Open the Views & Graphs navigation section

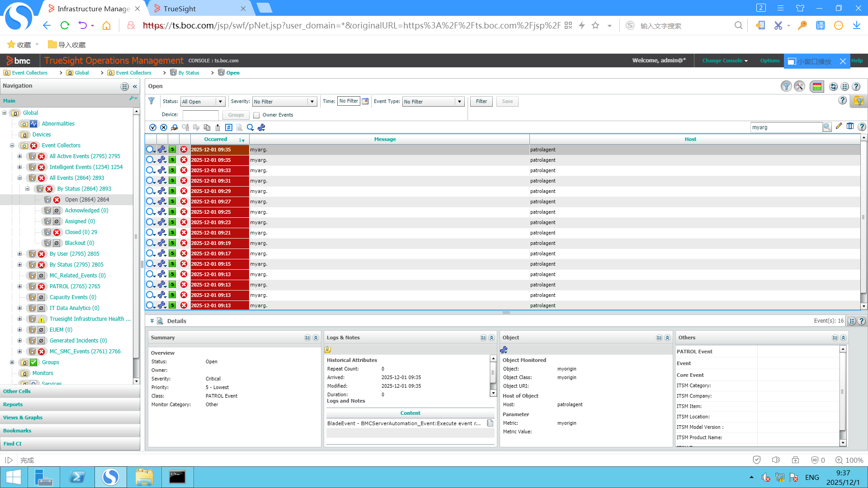pos(23,418)
